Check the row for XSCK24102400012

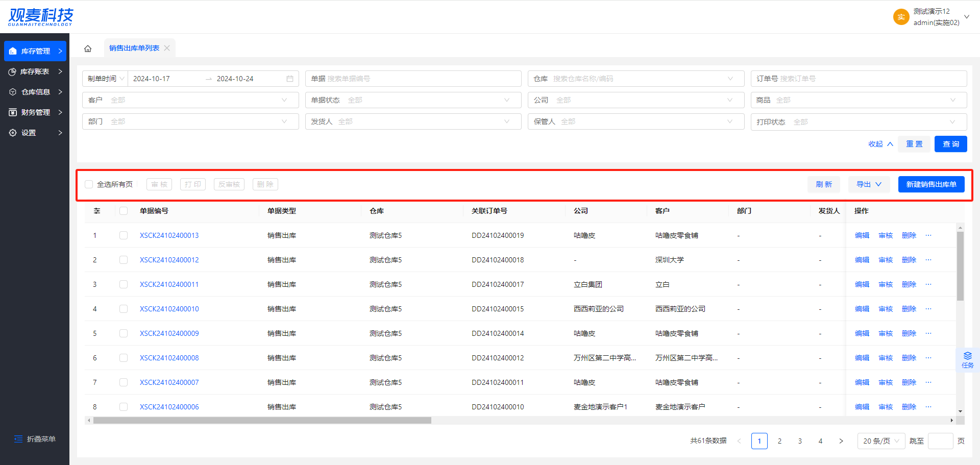(x=124, y=260)
